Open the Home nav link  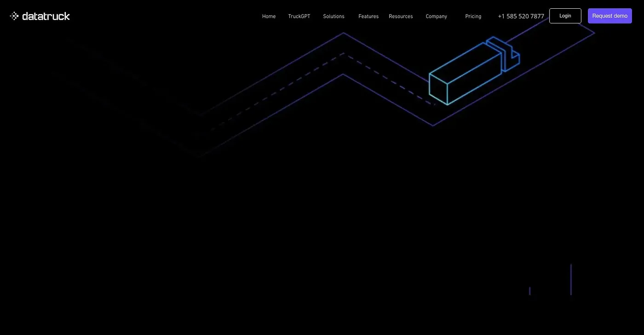pyautogui.click(x=269, y=16)
